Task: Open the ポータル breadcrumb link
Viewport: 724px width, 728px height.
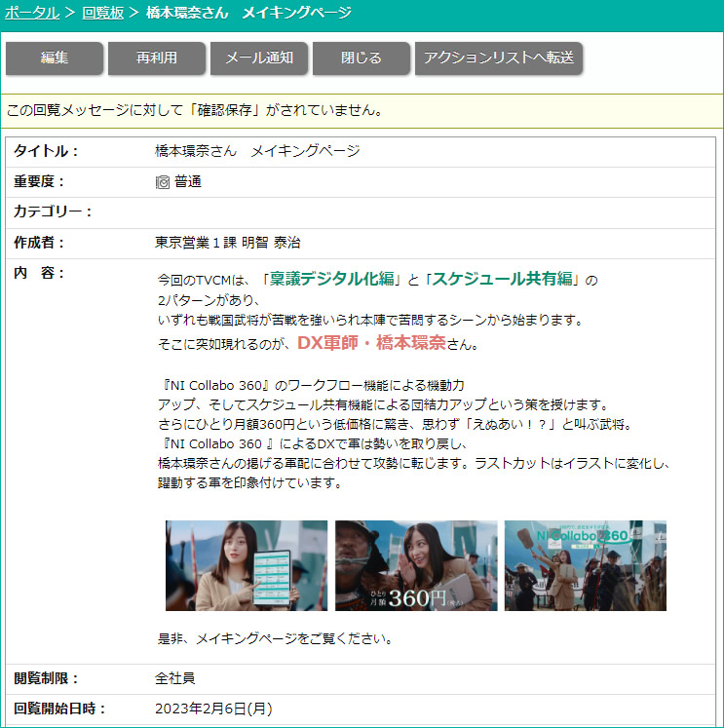Action: [x=32, y=13]
